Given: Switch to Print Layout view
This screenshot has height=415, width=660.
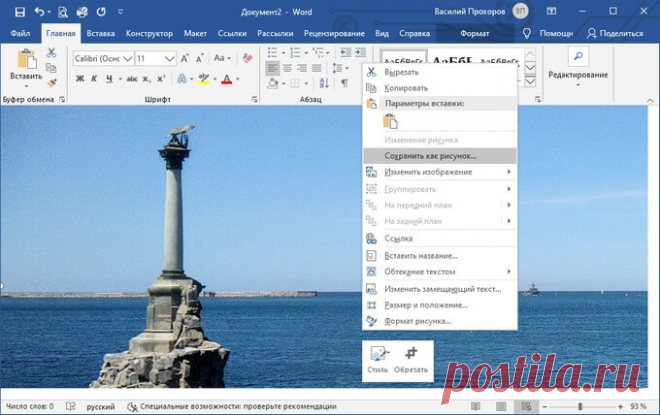Looking at the screenshot, I should 501,406.
